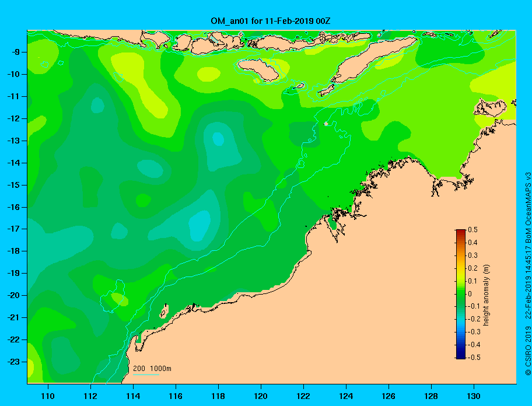
Task: Click the latitude axis label "-17"
Action: tap(13, 229)
